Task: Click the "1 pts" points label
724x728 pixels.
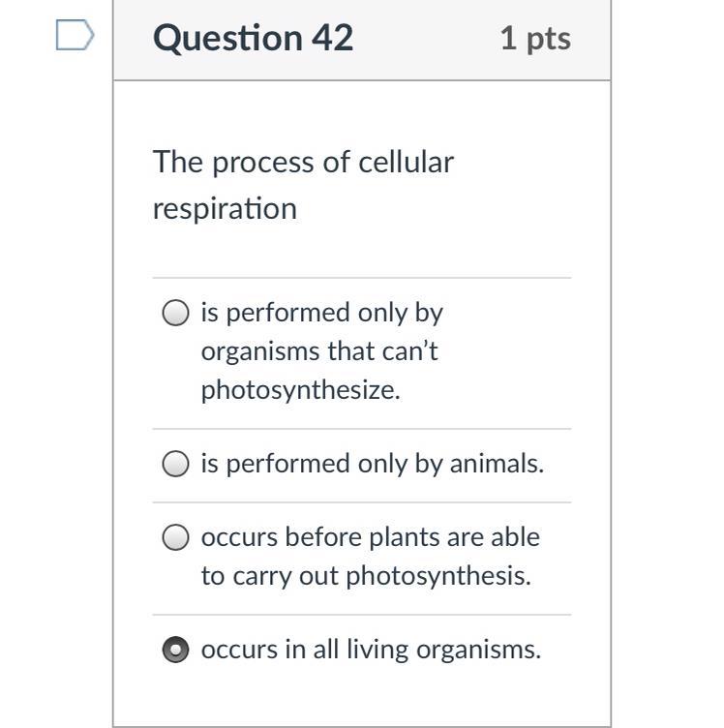Action: point(535,39)
